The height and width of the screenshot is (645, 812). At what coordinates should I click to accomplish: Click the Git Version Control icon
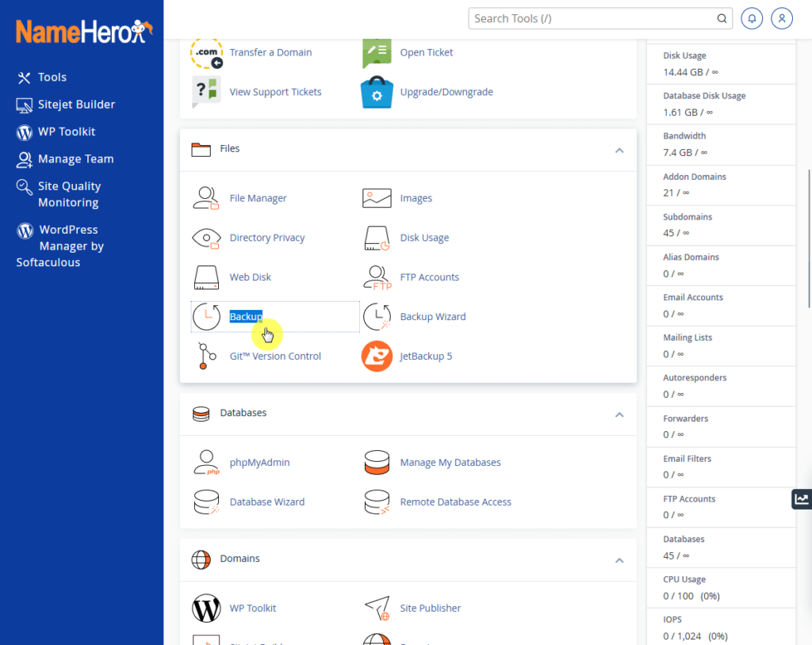pyautogui.click(x=206, y=356)
